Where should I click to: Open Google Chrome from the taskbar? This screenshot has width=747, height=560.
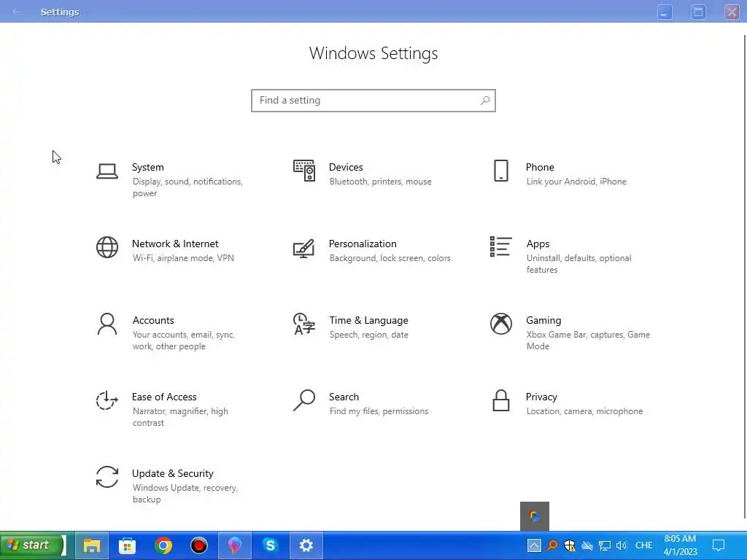pyautogui.click(x=163, y=545)
